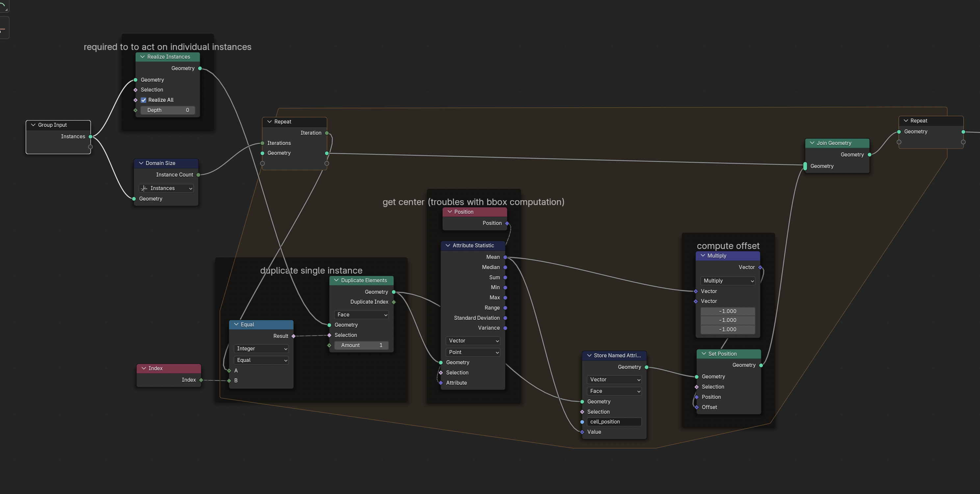Toggle the Realize All checkbox
Image resolution: width=980 pixels, height=494 pixels.
143,100
